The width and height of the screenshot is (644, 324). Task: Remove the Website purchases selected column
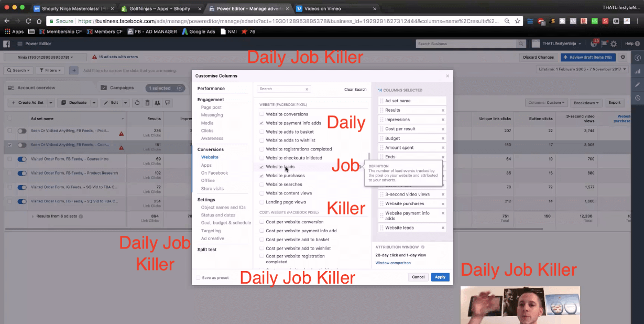point(443,204)
